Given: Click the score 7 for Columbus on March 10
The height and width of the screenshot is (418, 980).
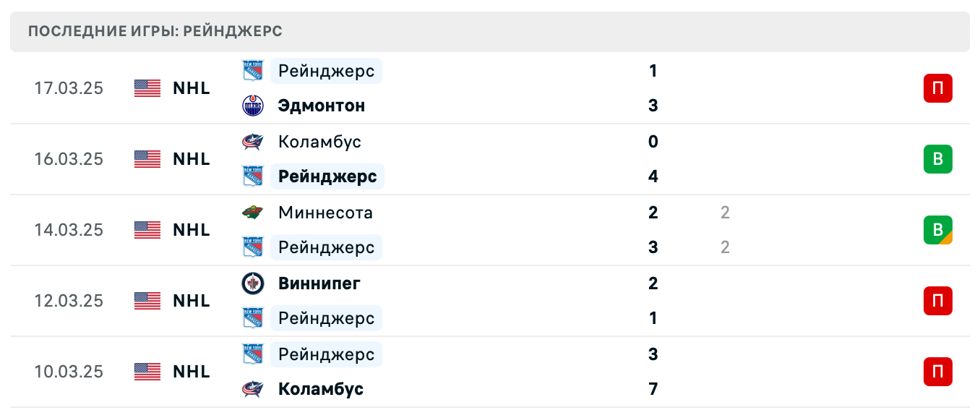Looking at the screenshot, I should coord(653,388).
